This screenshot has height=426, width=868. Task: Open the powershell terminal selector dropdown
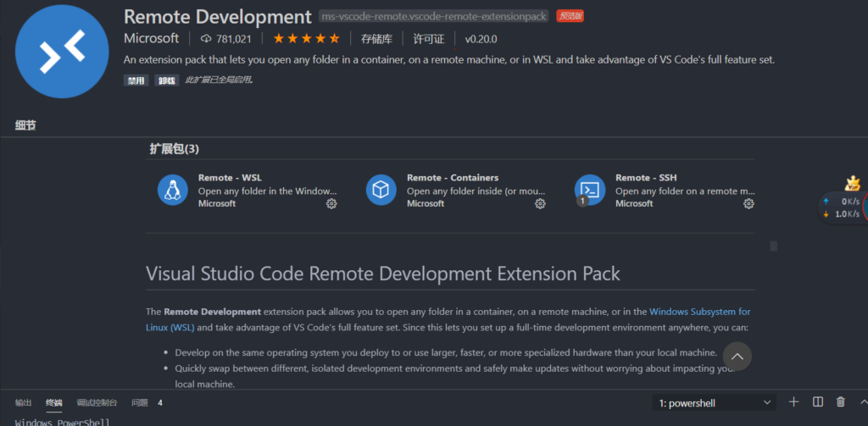tap(715, 403)
